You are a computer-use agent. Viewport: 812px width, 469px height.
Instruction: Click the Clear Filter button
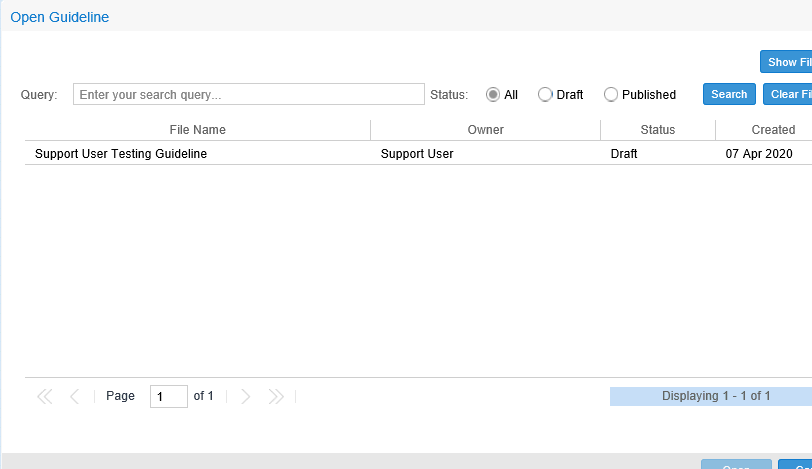(x=788, y=94)
